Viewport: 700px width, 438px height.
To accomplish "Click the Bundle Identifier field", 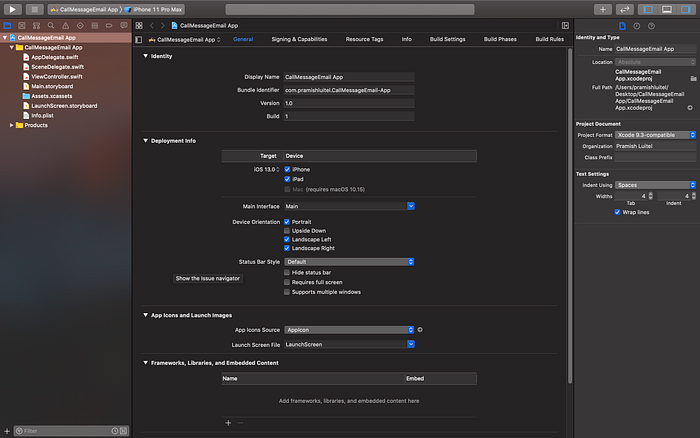I will pyautogui.click(x=349, y=90).
